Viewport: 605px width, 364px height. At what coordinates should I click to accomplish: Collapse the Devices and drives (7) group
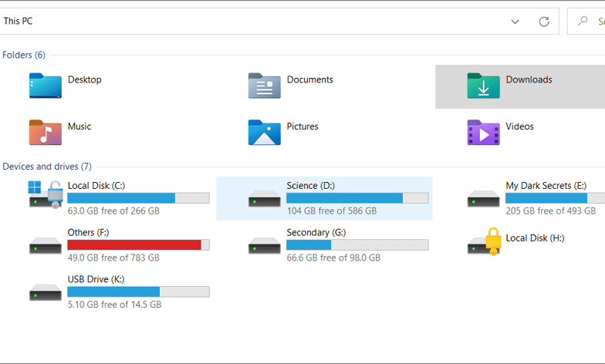(47, 167)
